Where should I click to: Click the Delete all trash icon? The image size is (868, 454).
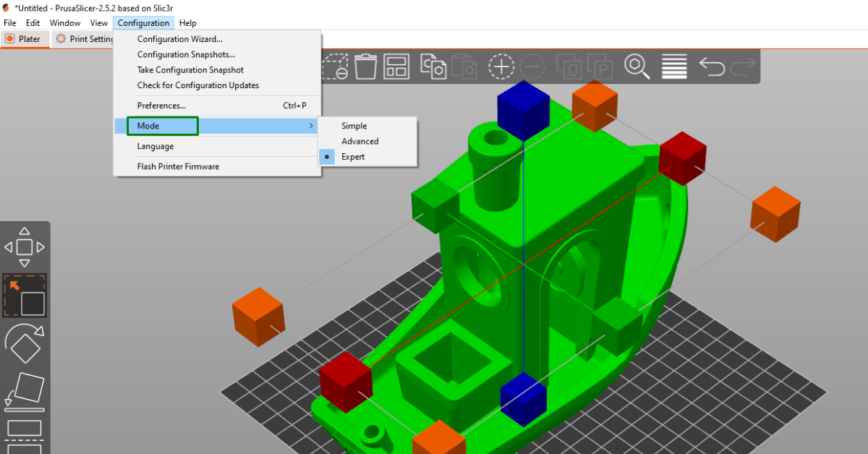pos(367,67)
